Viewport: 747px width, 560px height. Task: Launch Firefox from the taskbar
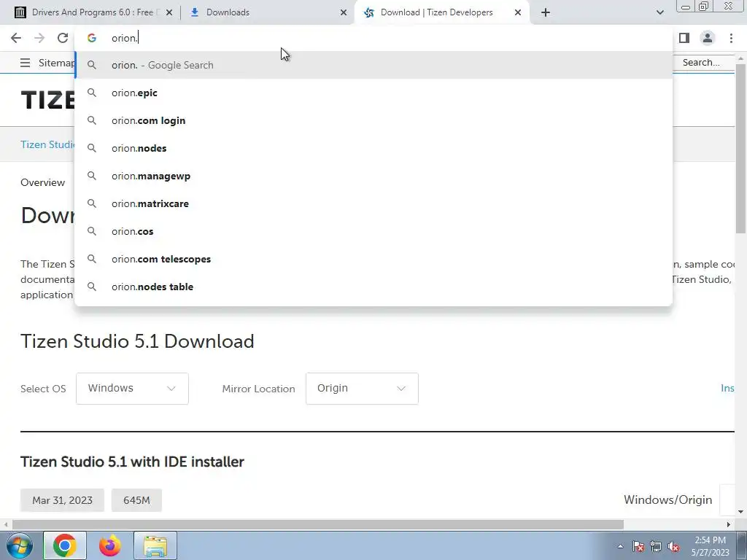(x=109, y=545)
